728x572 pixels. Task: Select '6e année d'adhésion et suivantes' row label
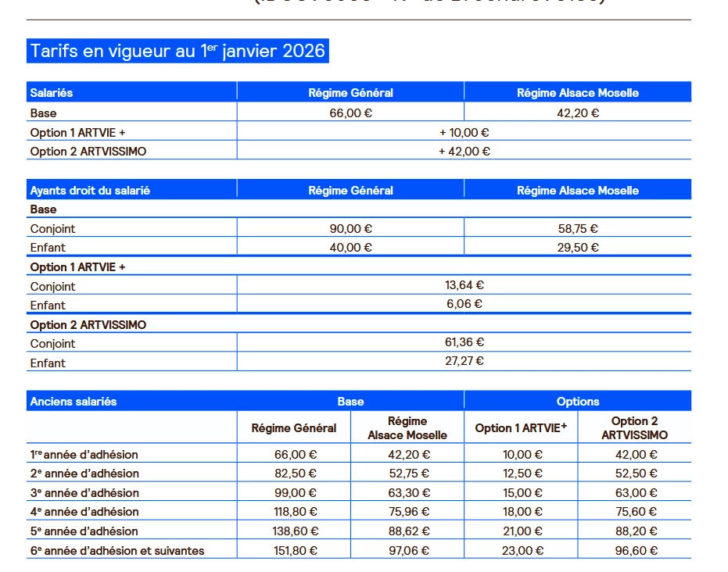point(117,551)
